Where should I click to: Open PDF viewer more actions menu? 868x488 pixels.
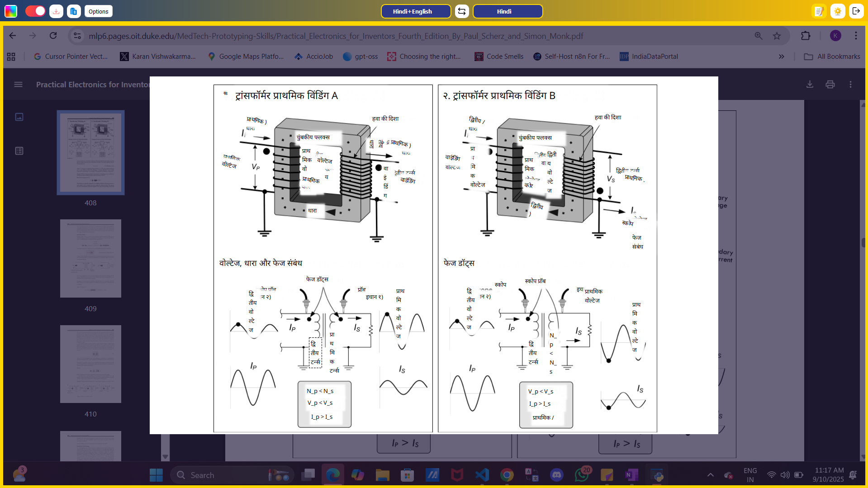pos(850,85)
